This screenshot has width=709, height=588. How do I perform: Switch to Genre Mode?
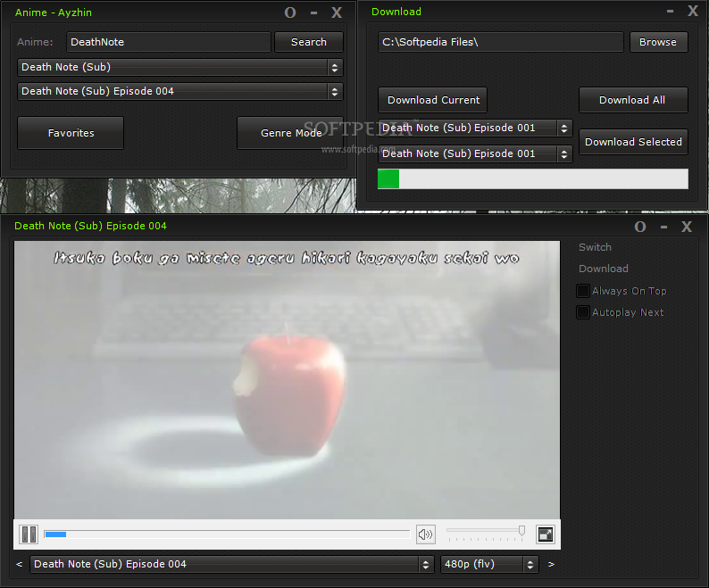point(290,133)
